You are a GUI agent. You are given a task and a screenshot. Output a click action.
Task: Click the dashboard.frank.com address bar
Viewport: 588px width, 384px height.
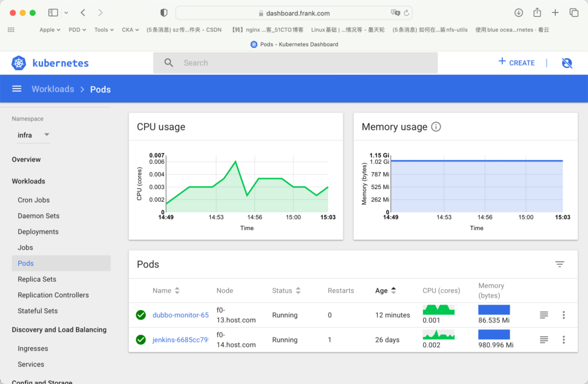pyautogui.click(x=294, y=13)
